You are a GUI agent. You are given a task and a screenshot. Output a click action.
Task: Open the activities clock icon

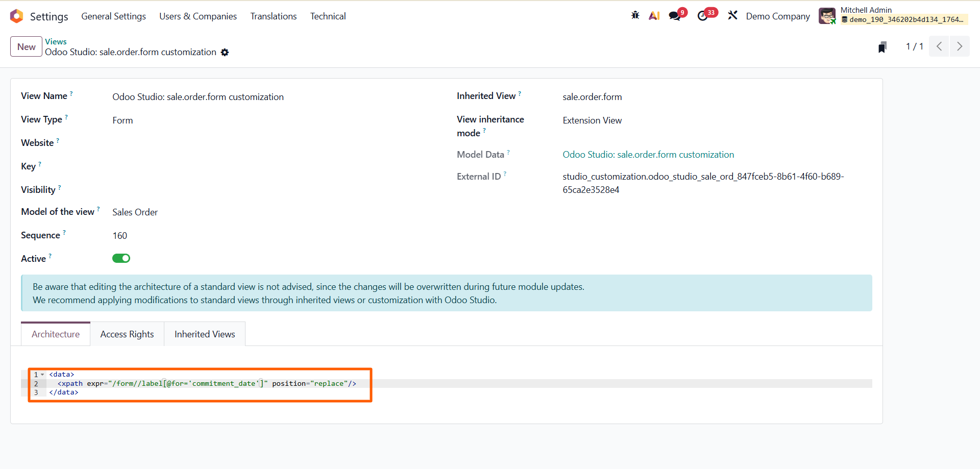[703, 16]
